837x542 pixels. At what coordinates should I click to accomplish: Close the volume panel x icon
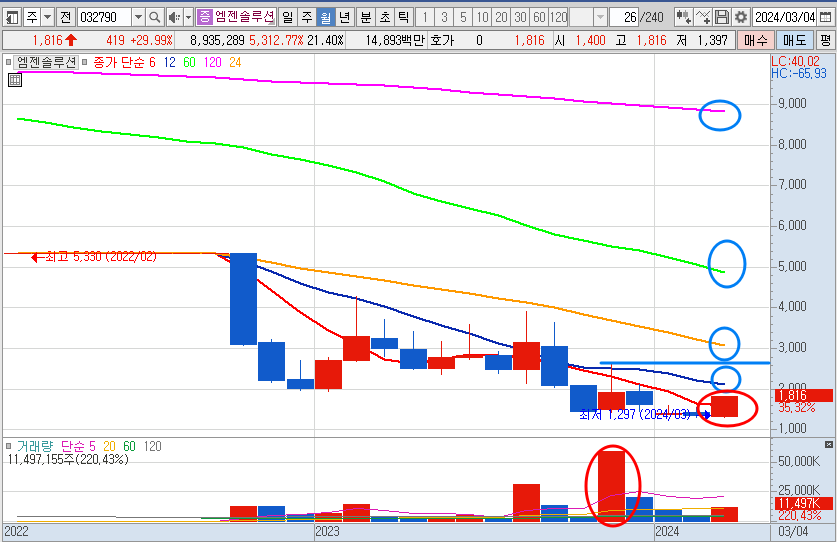click(x=828, y=444)
